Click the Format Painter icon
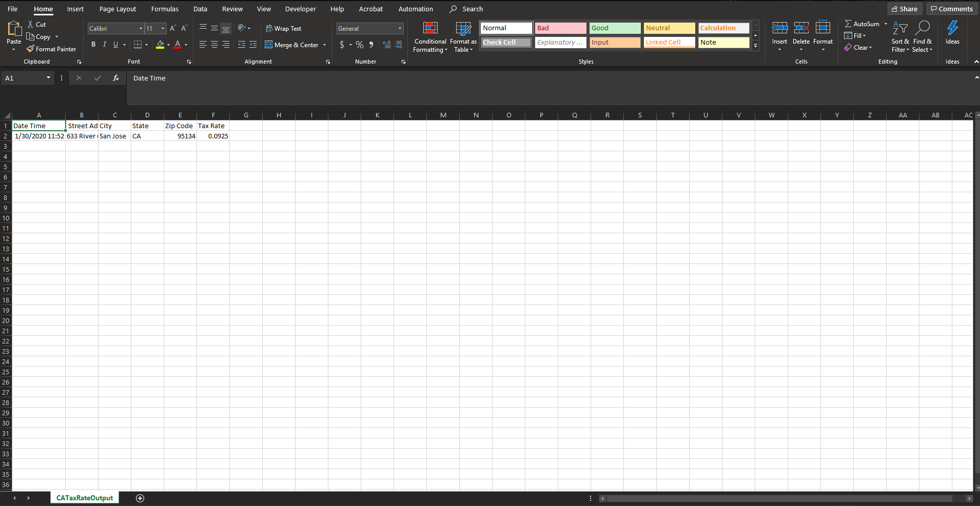Image resolution: width=980 pixels, height=506 pixels. [30, 49]
